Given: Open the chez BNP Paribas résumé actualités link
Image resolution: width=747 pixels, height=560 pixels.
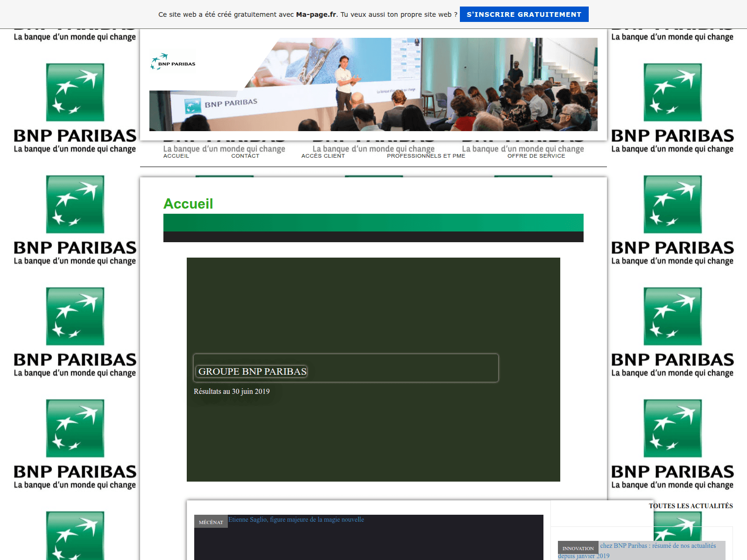Looking at the screenshot, I should pyautogui.click(x=658, y=546).
